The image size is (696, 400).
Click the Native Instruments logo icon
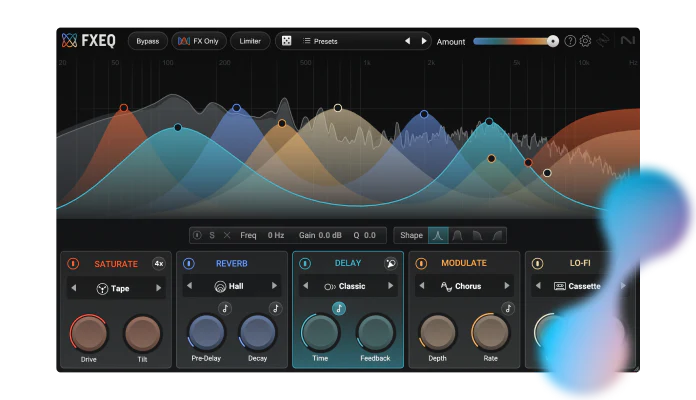pyautogui.click(x=627, y=40)
